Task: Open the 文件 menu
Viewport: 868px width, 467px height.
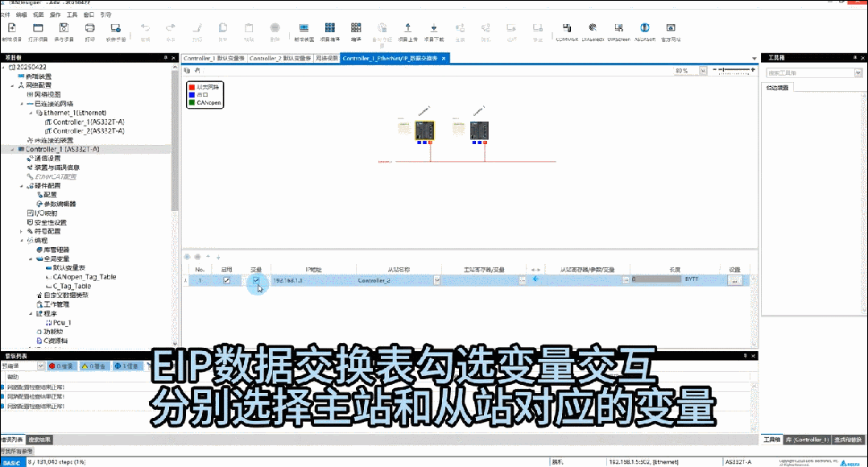Action: click(5, 15)
